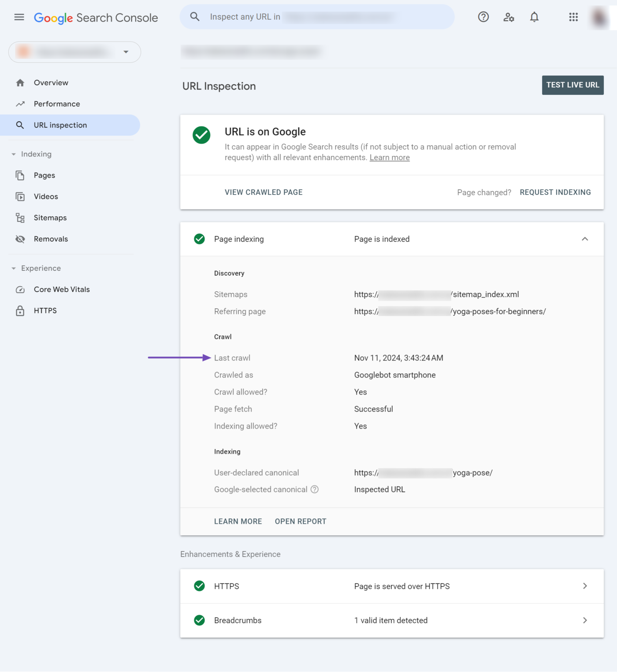Click the green check next to Breadcrumbs

(x=199, y=620)
